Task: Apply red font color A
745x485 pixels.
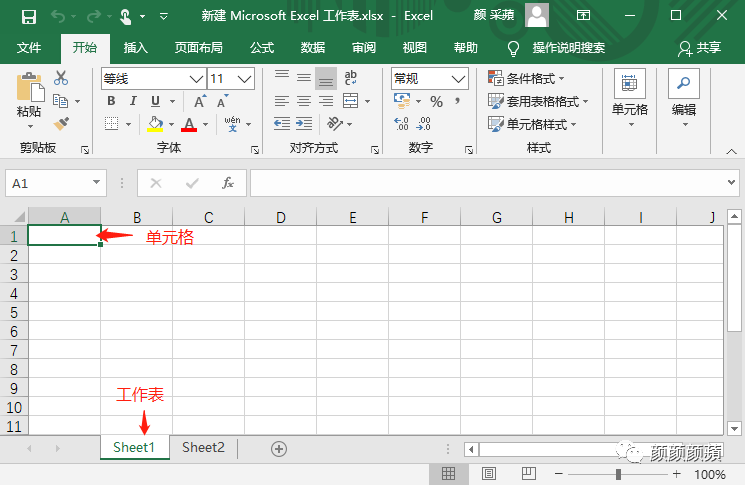Action: coord(189,124)
